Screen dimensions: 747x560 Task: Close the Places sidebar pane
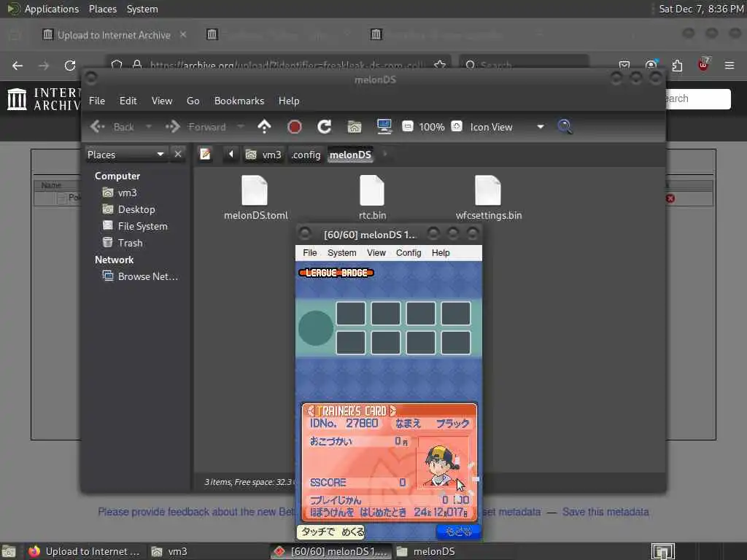[x=178, y=155]
